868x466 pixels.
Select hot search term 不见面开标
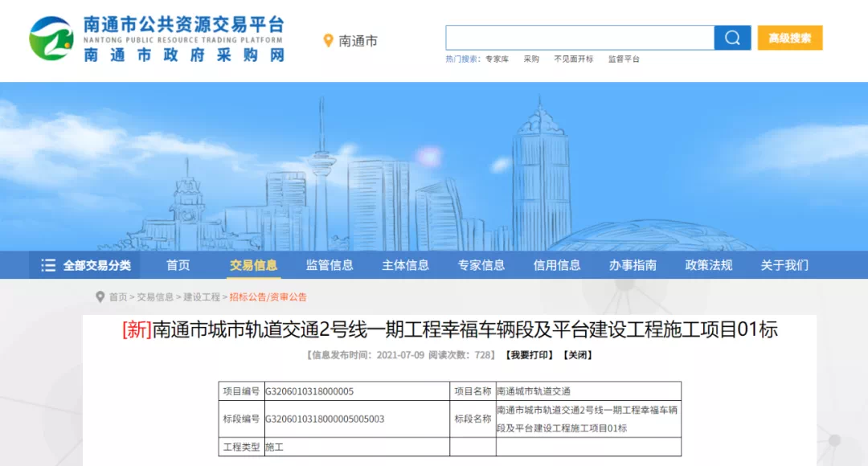pos(574,59)
